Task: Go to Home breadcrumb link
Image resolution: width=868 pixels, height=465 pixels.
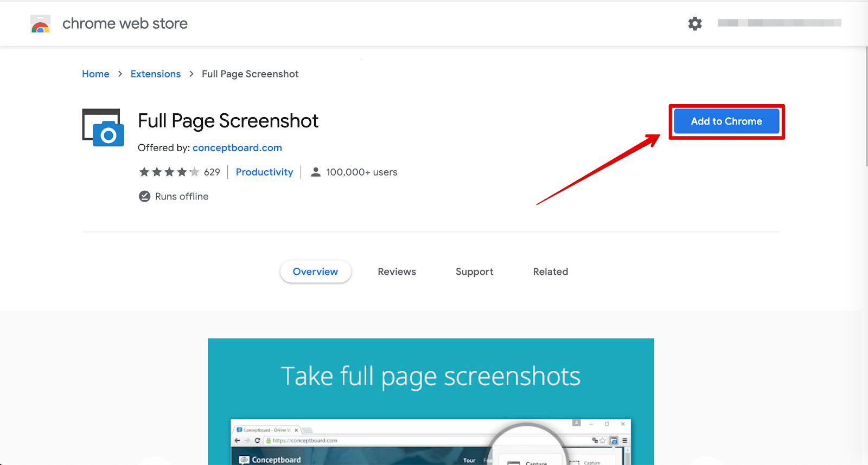Action: (95, 74)
